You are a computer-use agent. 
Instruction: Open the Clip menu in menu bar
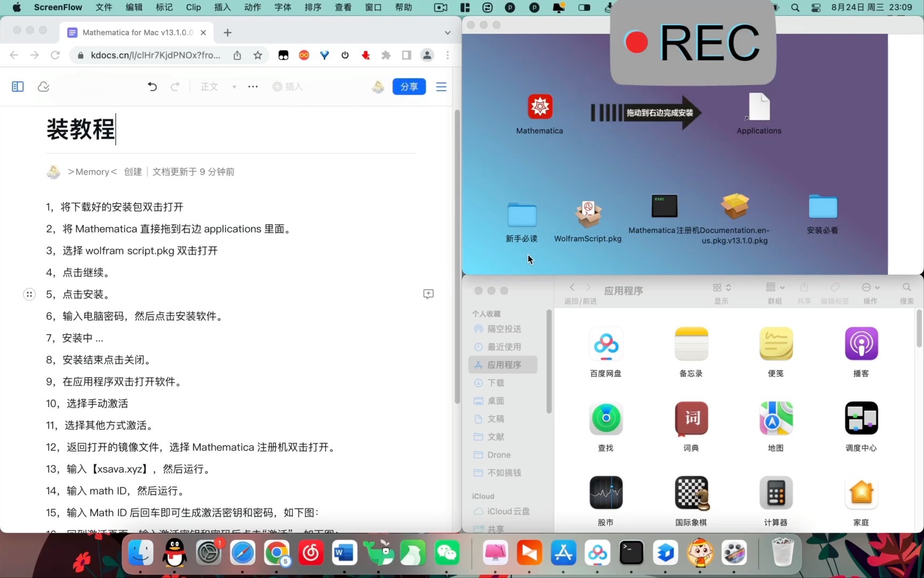tap(194, 7)
